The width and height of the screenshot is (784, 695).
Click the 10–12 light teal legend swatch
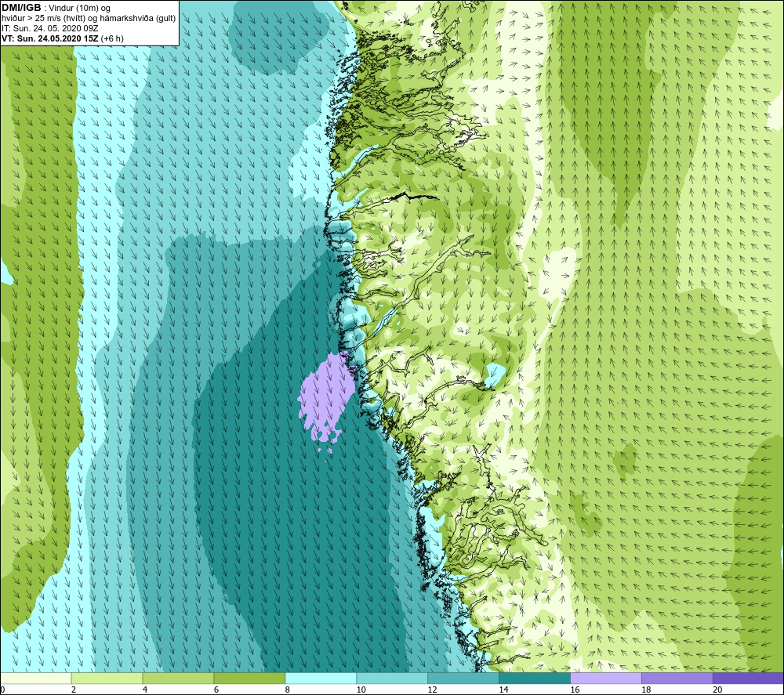tap(392, 678)
